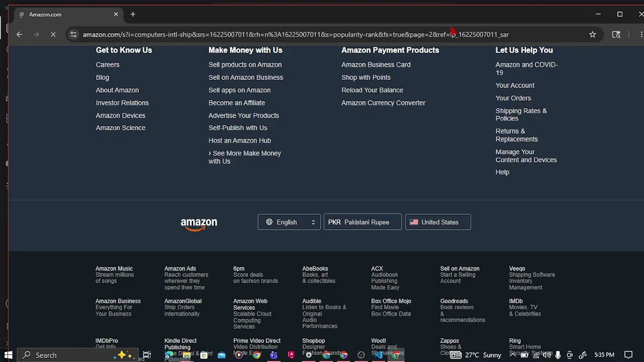Open Amazon Business Everything For Your Business
This screenshot has width=644, height=362.
[118, 307]
